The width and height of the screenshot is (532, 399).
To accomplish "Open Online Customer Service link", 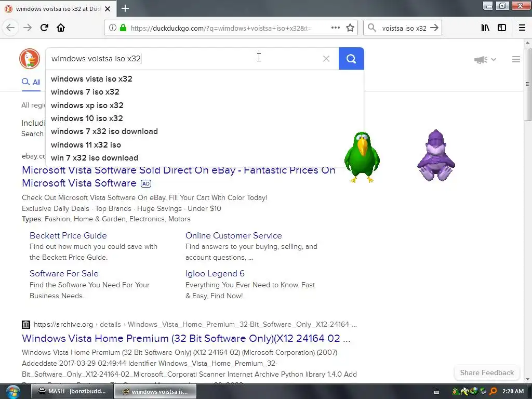I will (x=233, y=235).
